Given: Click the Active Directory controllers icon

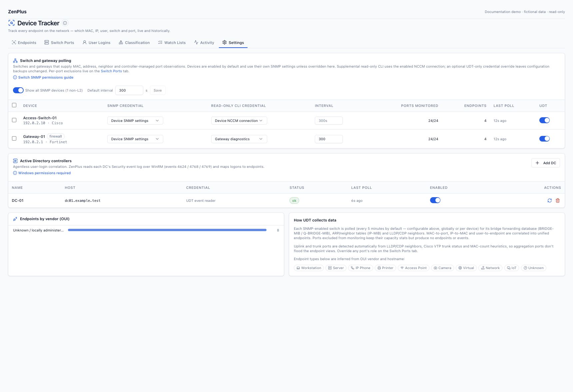Looking at the screenshot, I should click(15, 161).
